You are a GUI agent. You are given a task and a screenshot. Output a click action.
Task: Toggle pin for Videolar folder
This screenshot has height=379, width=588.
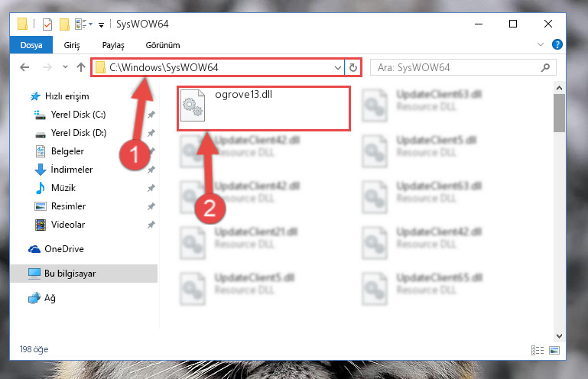pos(151,225)
